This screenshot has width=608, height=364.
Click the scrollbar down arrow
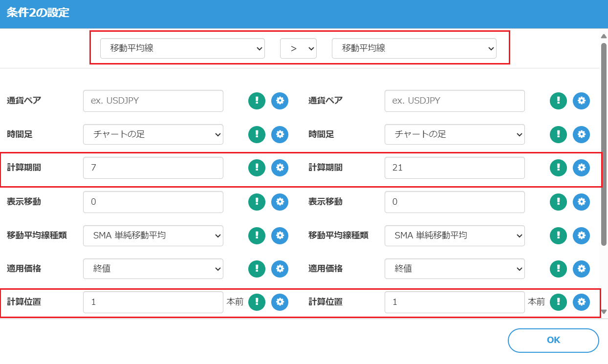pyautogui.click(x=604, y=312)
